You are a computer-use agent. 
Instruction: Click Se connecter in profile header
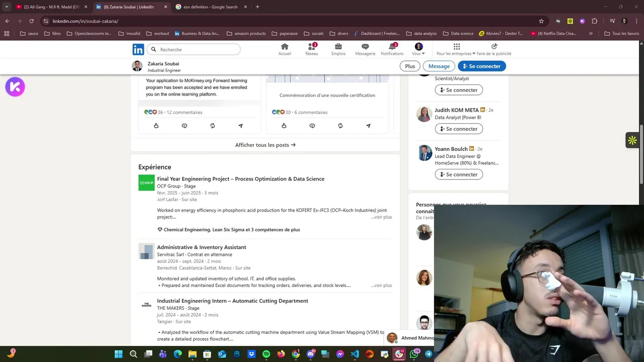click(482, 66)
